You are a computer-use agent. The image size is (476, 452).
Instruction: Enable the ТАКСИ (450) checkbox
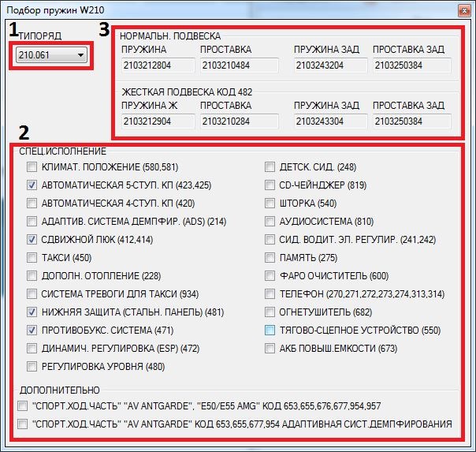coord(32,258)
